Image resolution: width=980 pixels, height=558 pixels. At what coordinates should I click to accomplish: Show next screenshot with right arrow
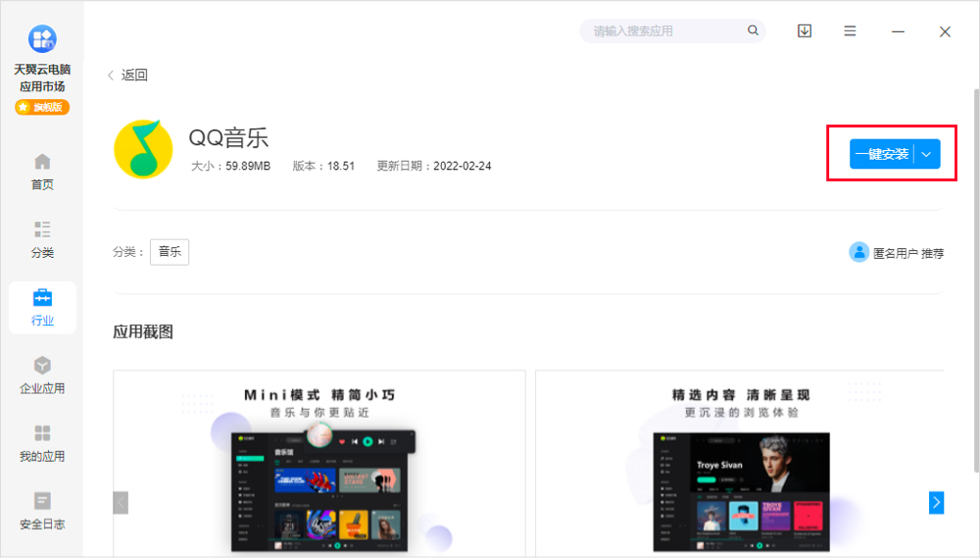[936, 502]
